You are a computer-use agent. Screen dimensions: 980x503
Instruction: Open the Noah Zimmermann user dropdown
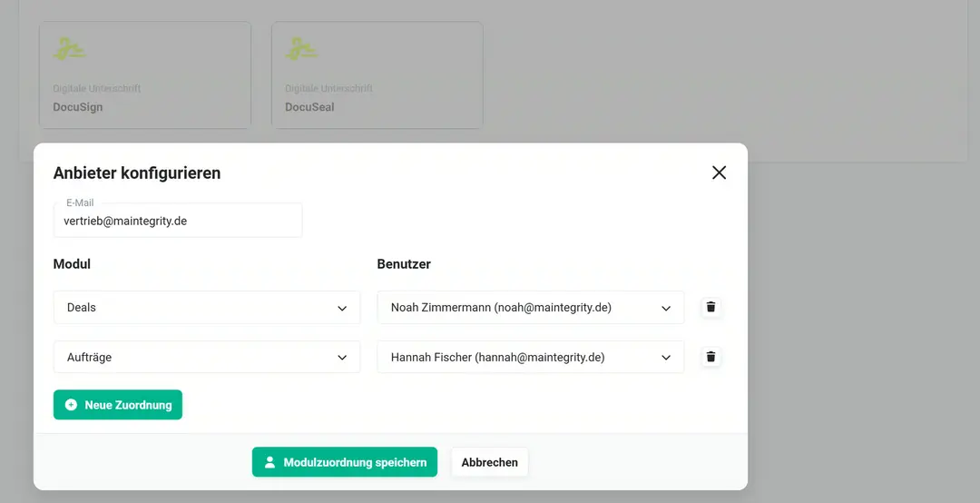point(531,307)
